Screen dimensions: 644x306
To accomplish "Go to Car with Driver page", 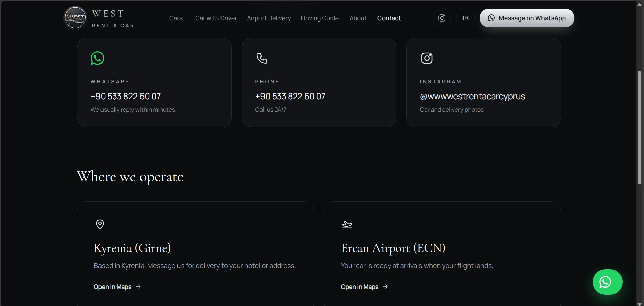I will [216, 18].
